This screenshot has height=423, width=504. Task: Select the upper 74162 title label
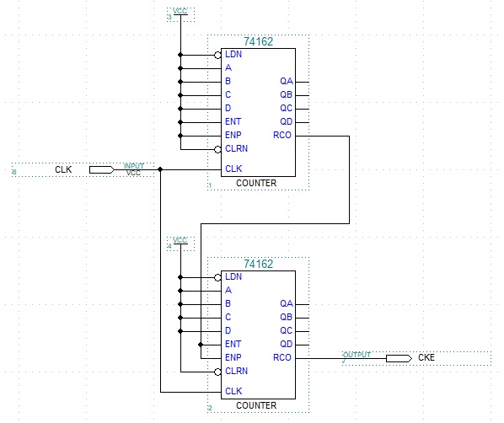pos(258,41)
